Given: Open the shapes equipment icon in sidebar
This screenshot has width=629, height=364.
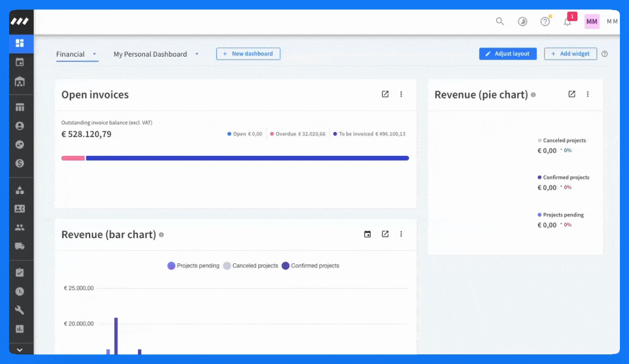Looking at the screenshot, I should [20, 190].
